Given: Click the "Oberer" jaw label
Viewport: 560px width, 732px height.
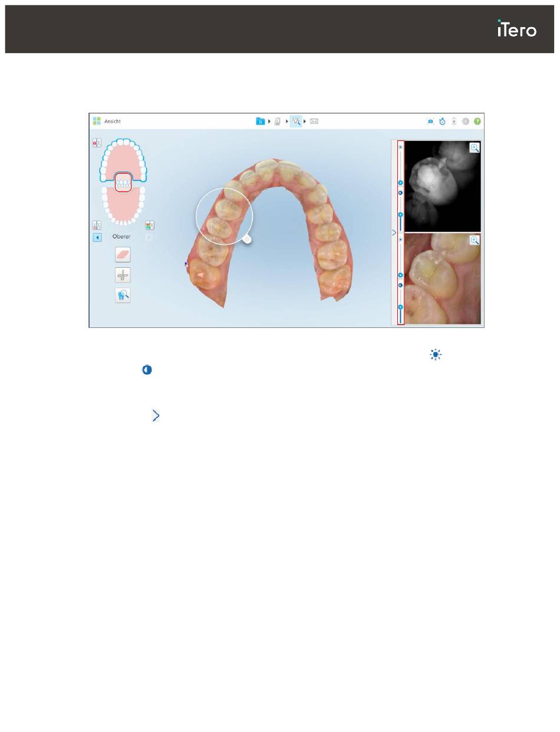Looking at the screenshot, I should tap(121, 237).
